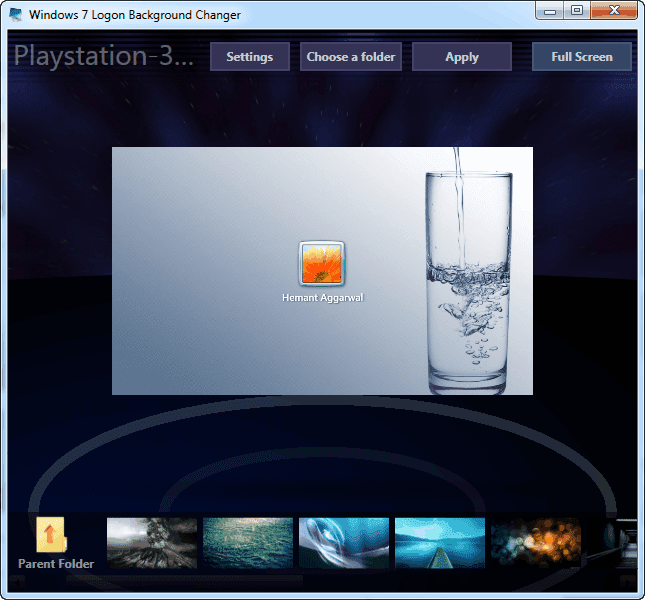Switch to Full Screen mode
The height and width of the screenshot is (600, 645).
[x=582, y=57]
